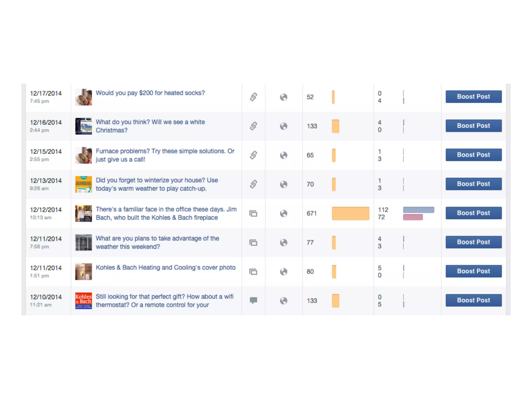Open Kohles & Bach cover photo post link

click(165, 268)
